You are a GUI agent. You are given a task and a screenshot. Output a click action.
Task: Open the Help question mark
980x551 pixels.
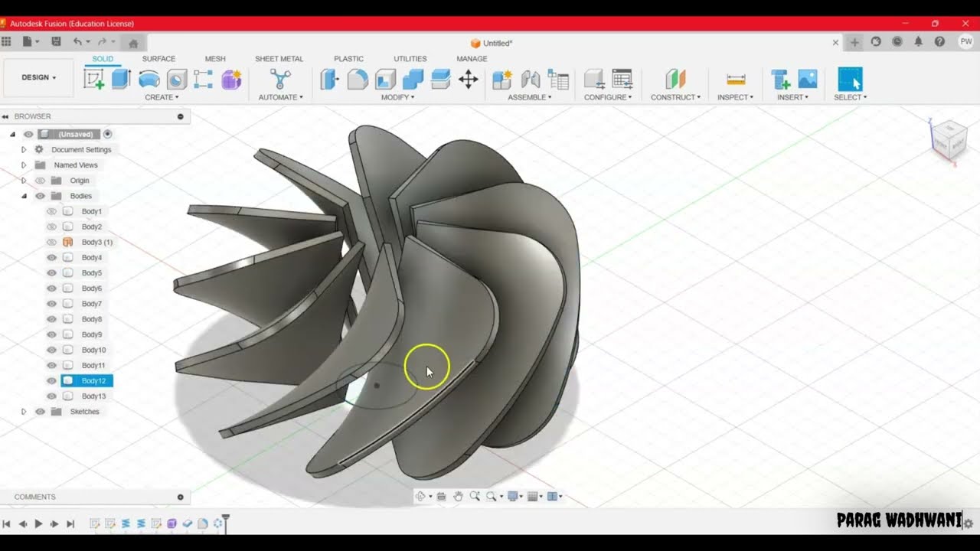(939, 42)
